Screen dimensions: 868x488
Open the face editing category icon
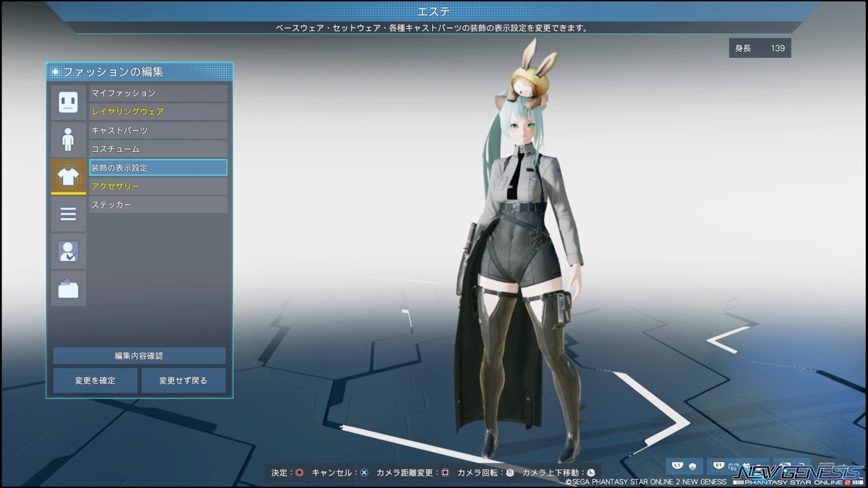[68, 102]
